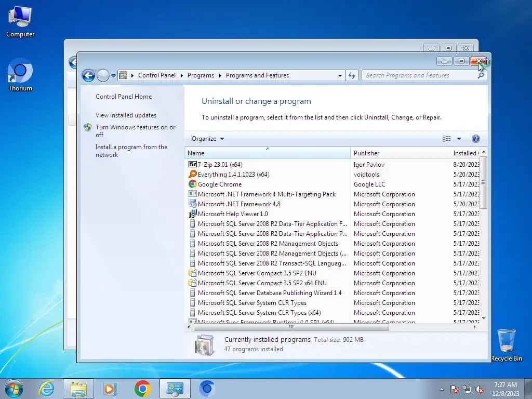
Task: Open the Help question mark button
Action: coord(476,138)
